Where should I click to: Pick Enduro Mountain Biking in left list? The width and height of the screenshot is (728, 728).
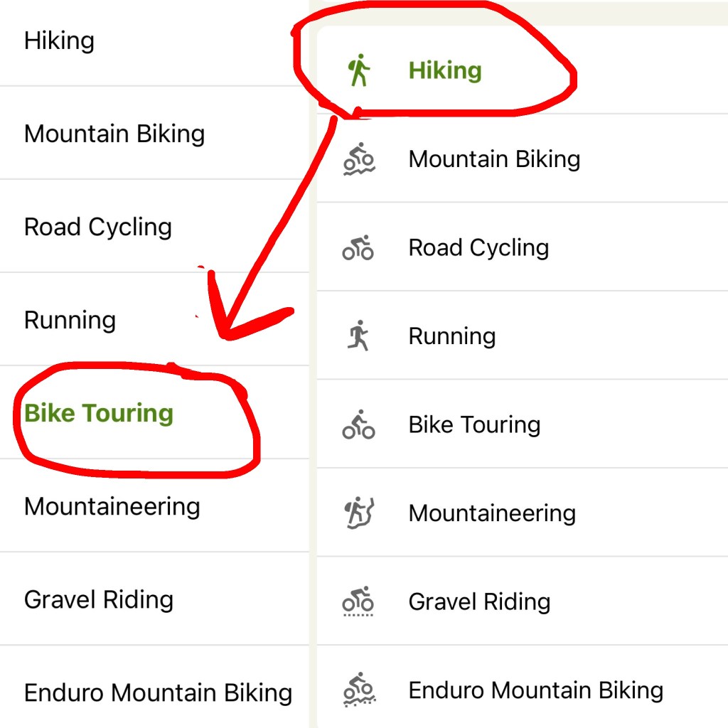coord(158,692)
